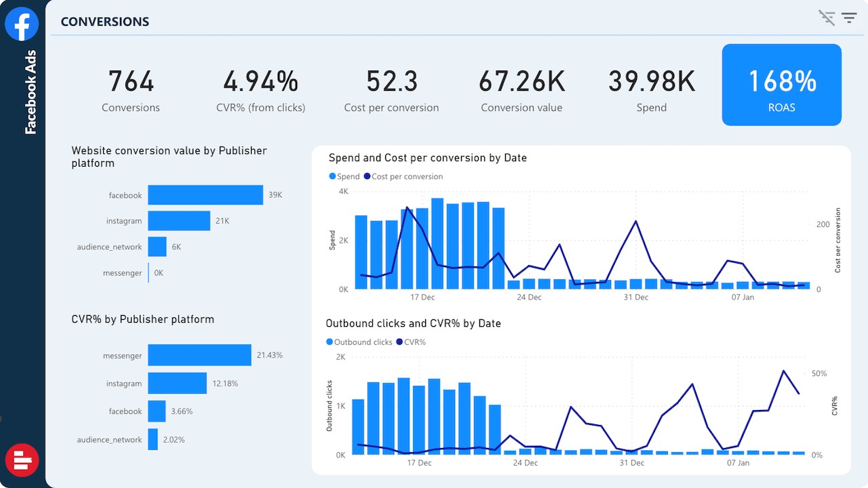This screenshot has width=868, height=488.
Task: Click the CVR% legend marker
Action: 399,342
